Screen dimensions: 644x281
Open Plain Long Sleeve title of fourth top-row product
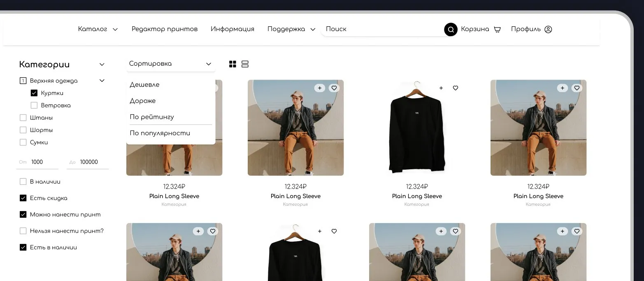click(x=538, y=196)
